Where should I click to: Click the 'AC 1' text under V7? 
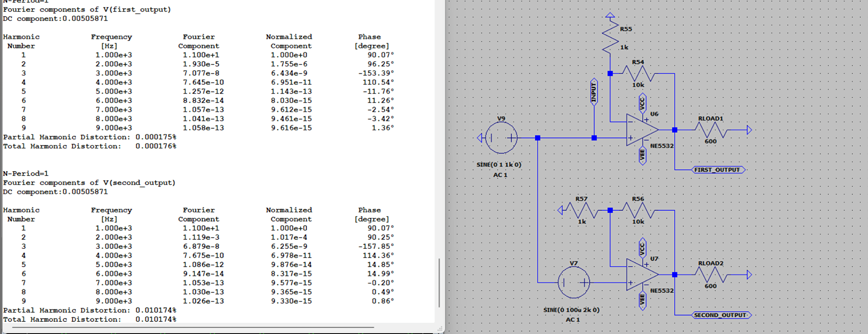[573, 320]
